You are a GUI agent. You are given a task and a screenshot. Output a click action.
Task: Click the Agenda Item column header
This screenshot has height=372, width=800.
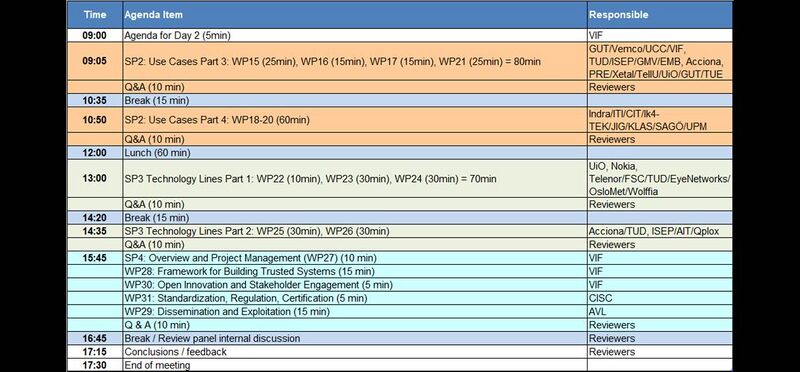(x=355, y=15)
